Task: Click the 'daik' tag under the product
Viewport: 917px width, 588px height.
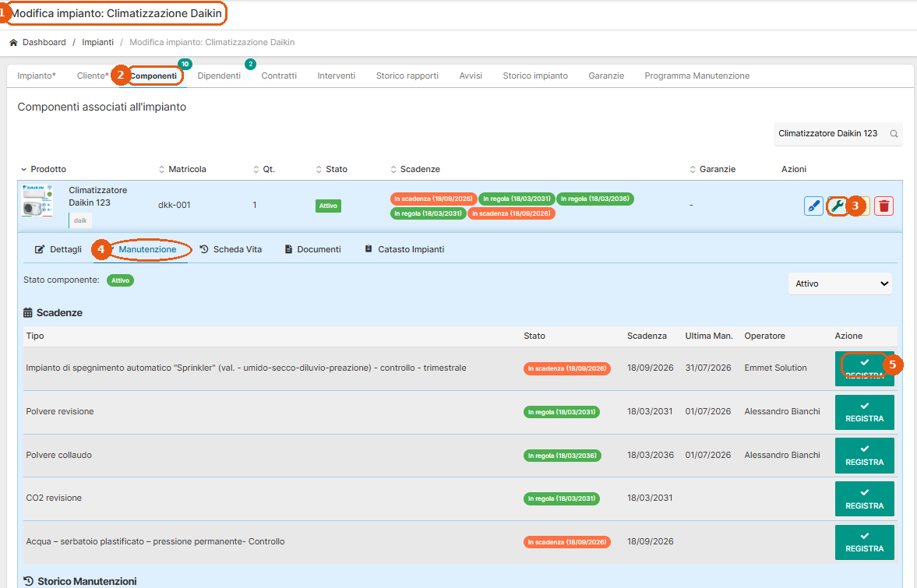Action: (80, 220)
